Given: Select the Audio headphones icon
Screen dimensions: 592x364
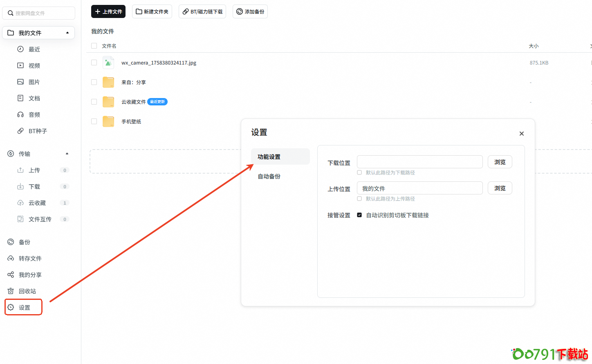Looking at the screenshot, I should click(20, 115).
